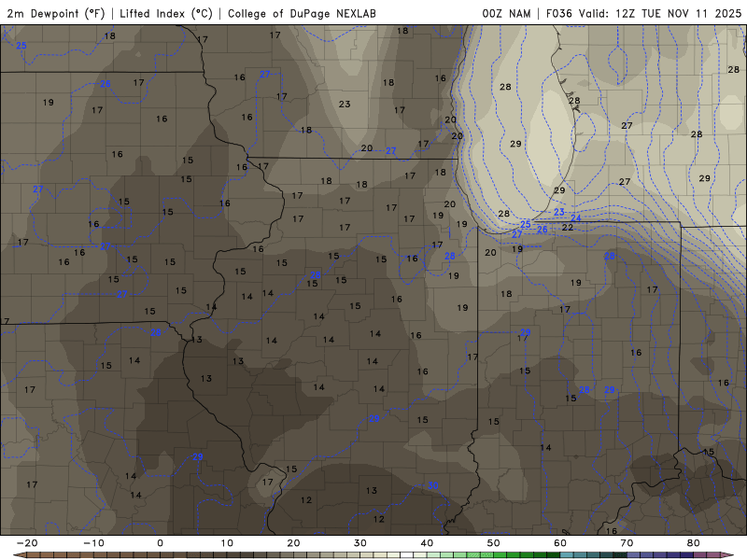This screenshot has width=747, height=560.
Task: Click the "50" label on the color scale
Action: point(494,543)
